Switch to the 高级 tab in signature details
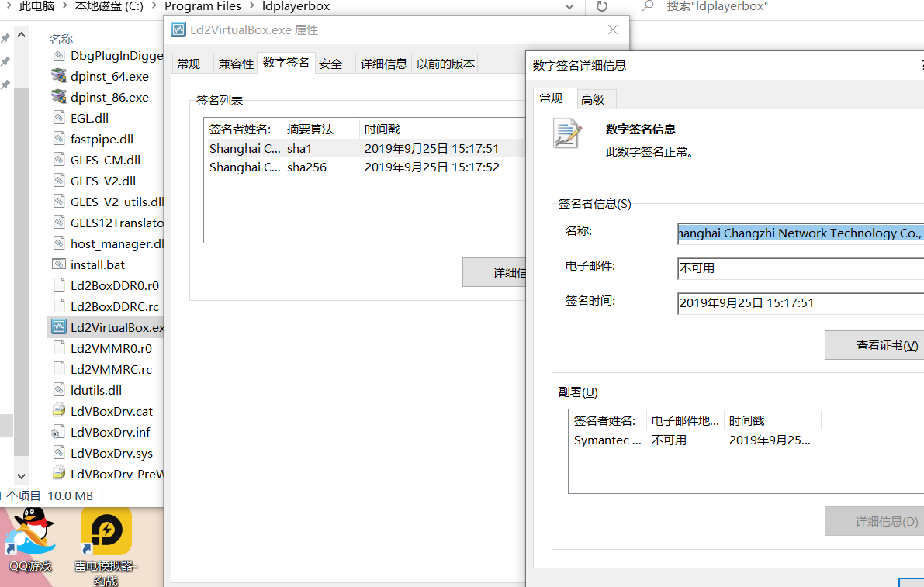 click(x=594, y=99)
